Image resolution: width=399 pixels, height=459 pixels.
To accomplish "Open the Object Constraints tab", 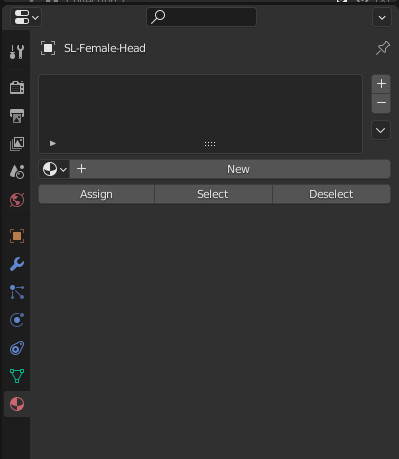I will pyautogui.click(x=17, y=348).
